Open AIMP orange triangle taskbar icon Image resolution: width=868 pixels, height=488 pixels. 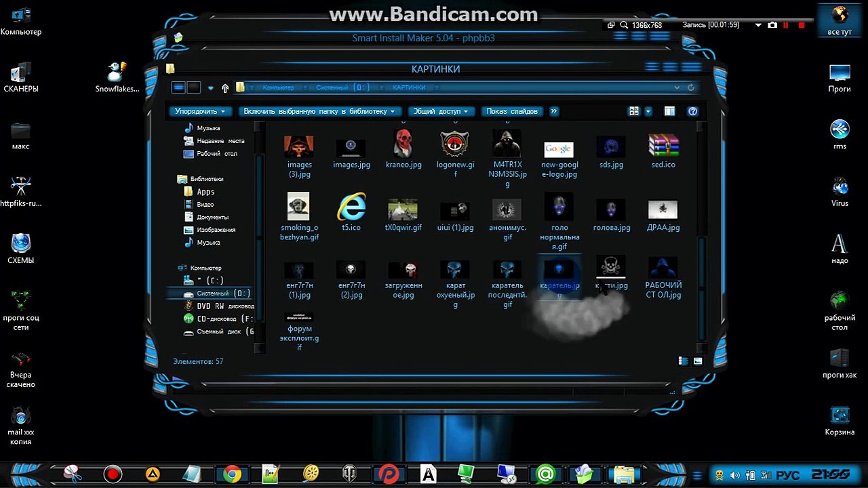[153, 474]
